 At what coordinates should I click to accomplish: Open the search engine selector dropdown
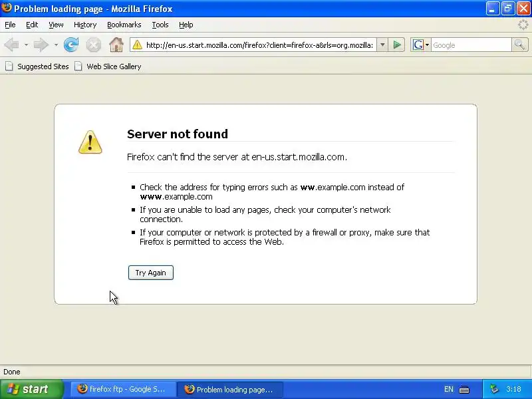click(427, 45)
